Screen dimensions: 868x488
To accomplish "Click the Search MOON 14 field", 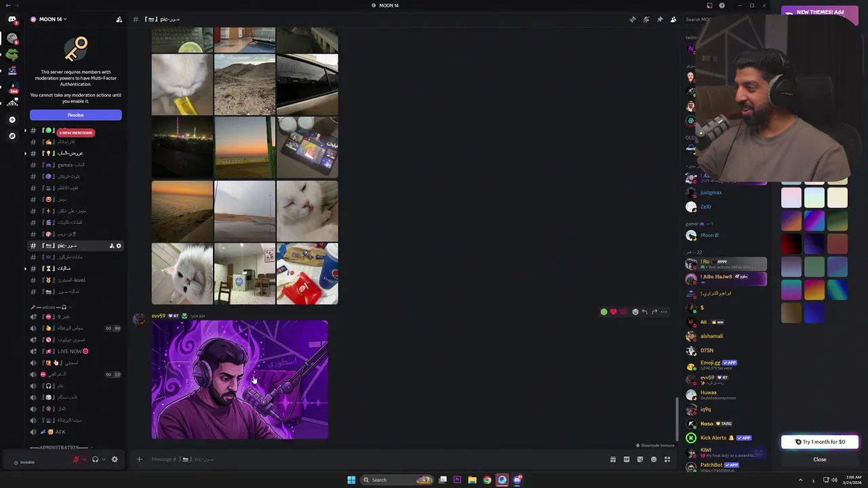I will (698, 19).
